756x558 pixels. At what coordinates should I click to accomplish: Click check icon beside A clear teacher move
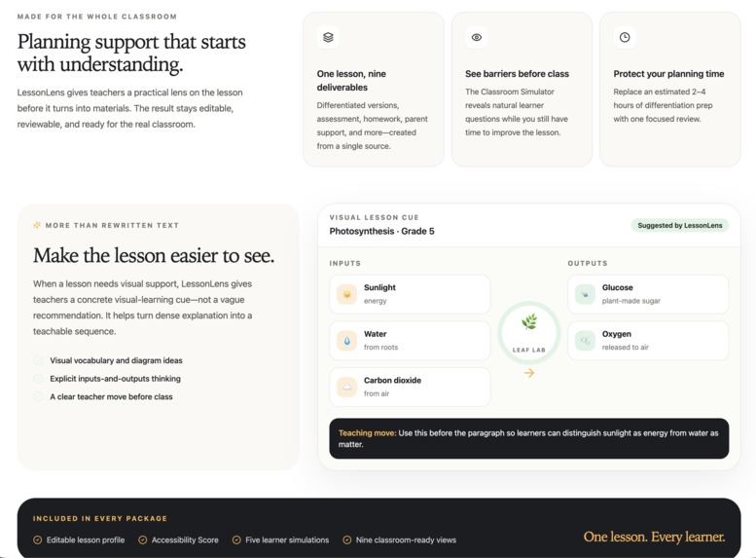pos(38,396)
